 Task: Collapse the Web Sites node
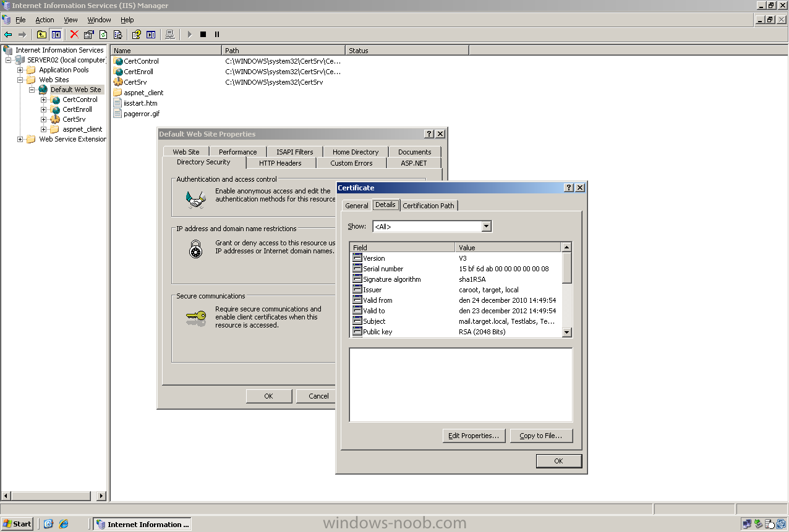[20, 80]
